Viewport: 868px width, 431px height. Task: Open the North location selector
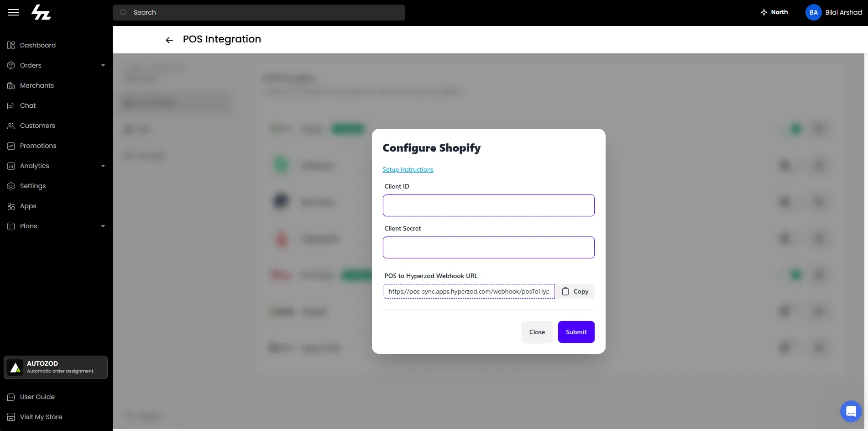click(774, 12)
